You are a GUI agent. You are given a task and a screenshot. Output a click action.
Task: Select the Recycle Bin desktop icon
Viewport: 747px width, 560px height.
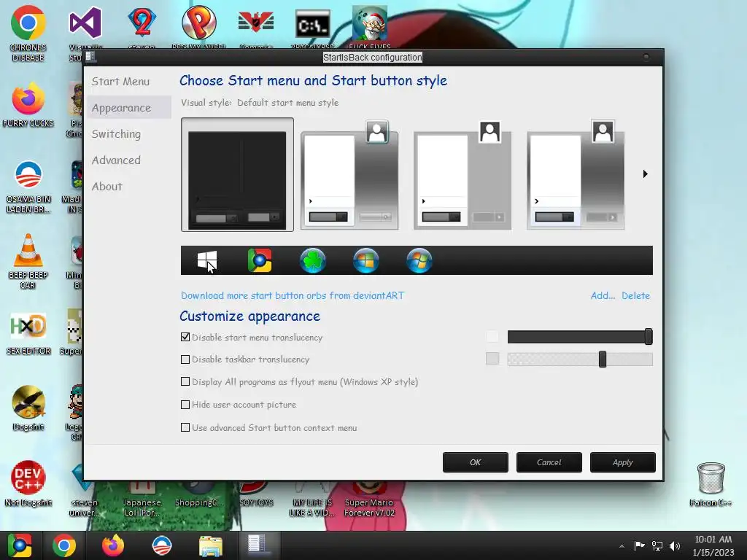coord(711,484)
